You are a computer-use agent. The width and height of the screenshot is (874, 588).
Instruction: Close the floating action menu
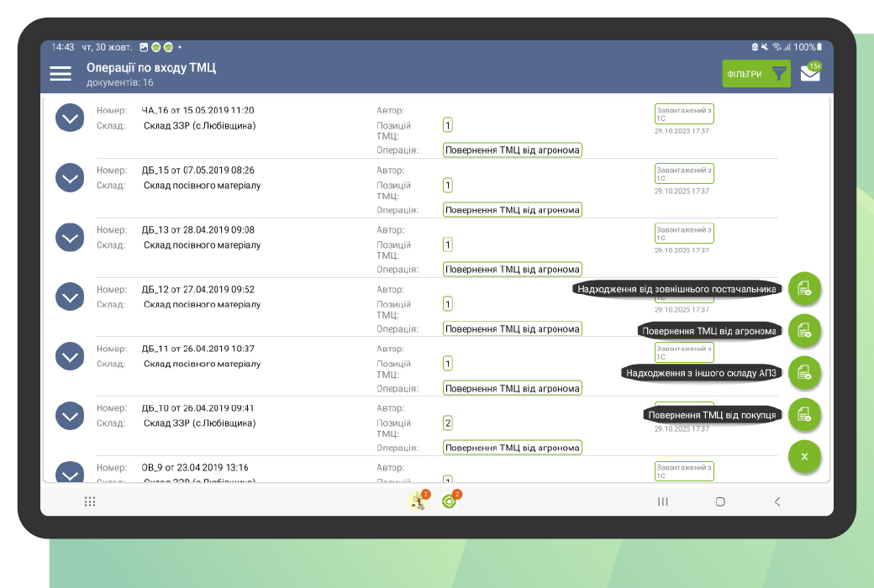point(804,456)
